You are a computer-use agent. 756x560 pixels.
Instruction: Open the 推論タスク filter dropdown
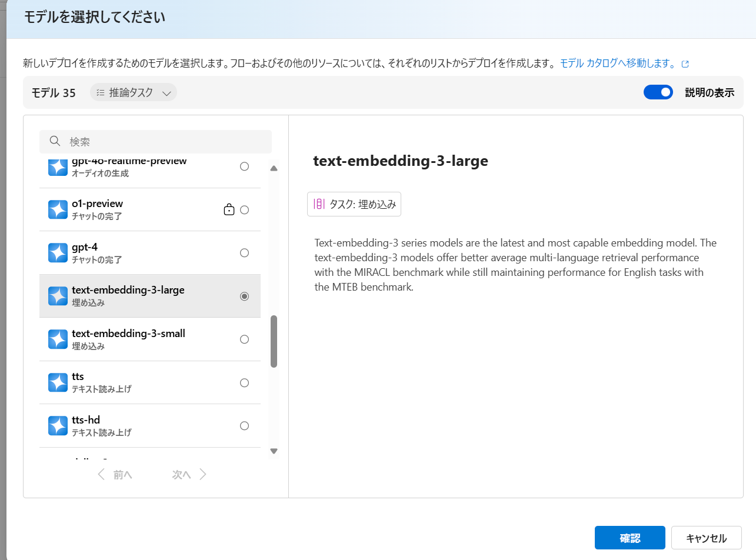134,92
